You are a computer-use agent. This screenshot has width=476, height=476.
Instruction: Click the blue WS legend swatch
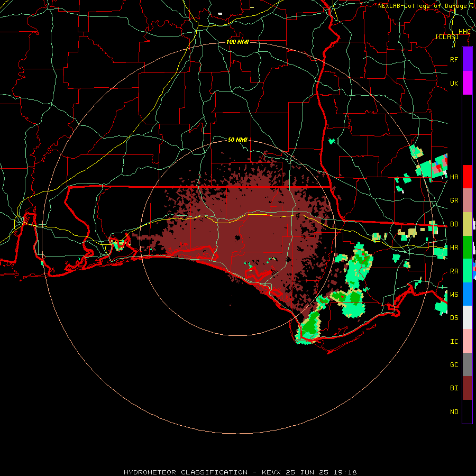(x=467, y=294)
